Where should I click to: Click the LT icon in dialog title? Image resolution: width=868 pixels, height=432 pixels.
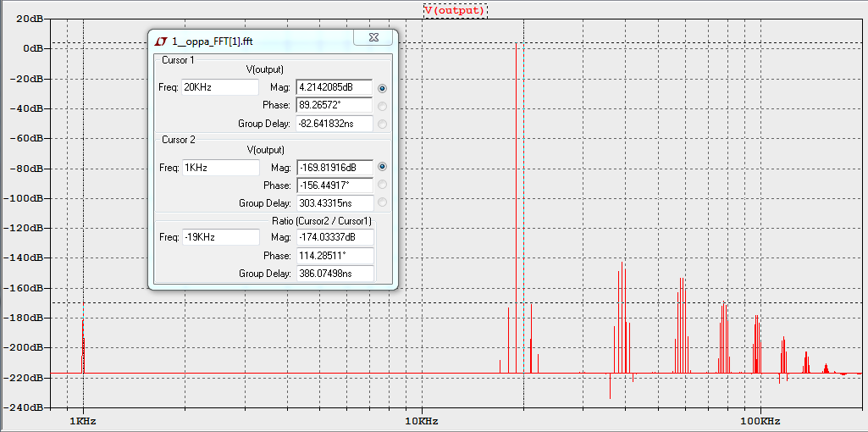[x=161, y=42]
